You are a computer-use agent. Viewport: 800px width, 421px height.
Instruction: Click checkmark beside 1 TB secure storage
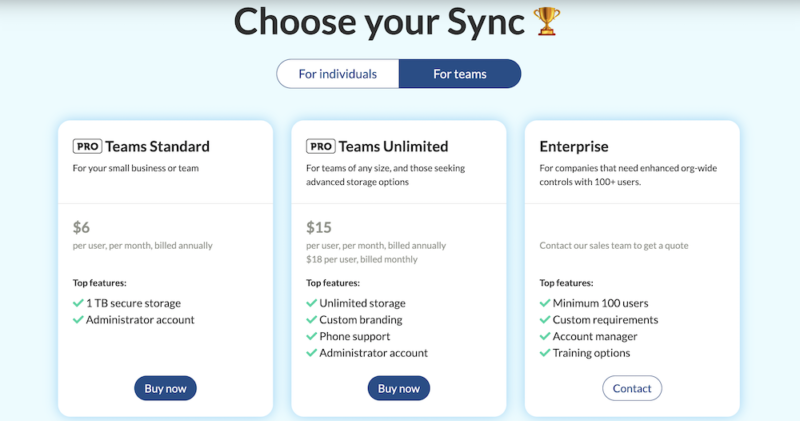point(78,303)
